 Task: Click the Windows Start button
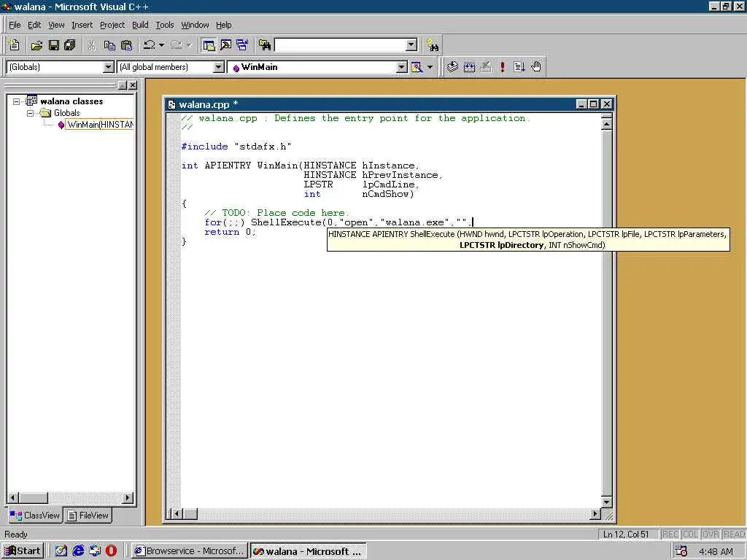point(23,551)
